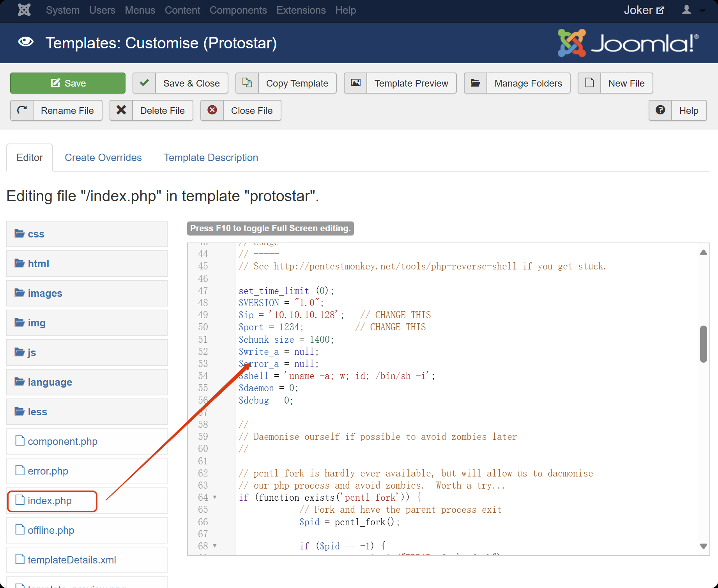Viewport: 718px width, 588px height.
Task: Click the pentestmonkey URL comment line
Action: click(x=422, y=266)
